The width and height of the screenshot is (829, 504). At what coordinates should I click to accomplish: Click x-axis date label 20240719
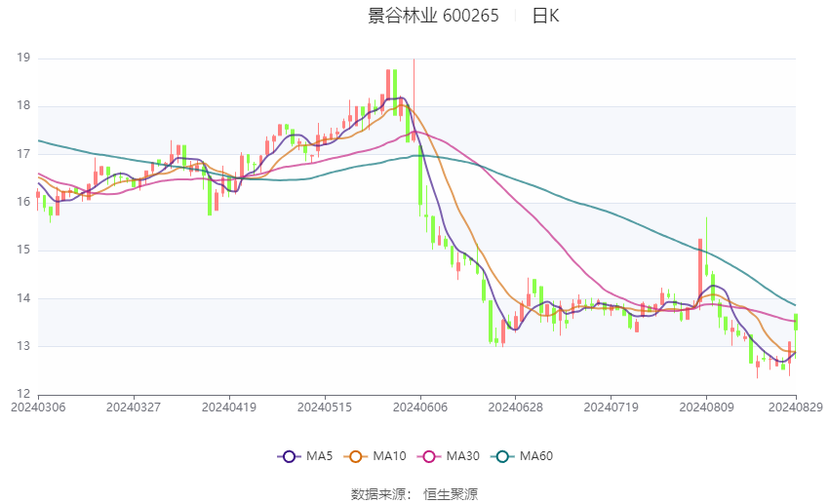[612, 407]
